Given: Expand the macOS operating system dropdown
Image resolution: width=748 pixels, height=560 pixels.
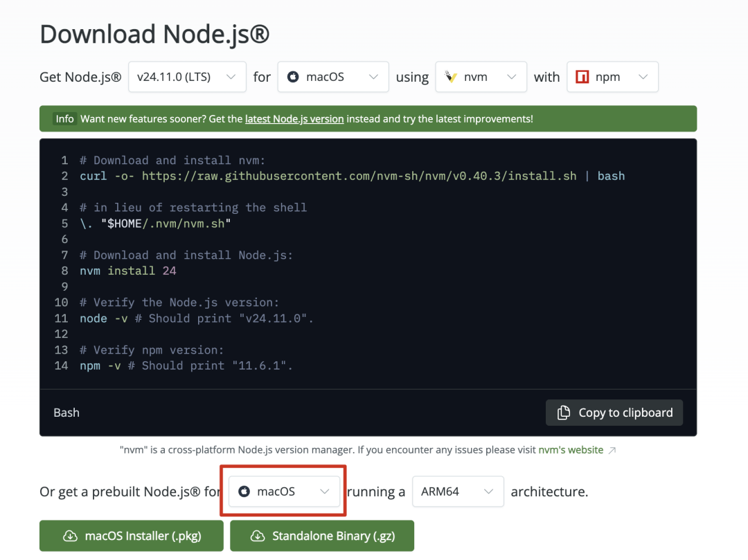Looking at the screenshot, I should point(332,77).
